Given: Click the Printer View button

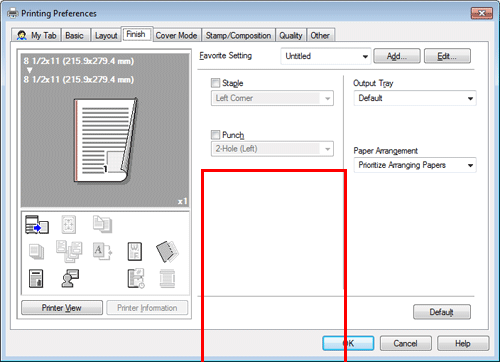Looking at the screenshot, I should tap(62, 308).
